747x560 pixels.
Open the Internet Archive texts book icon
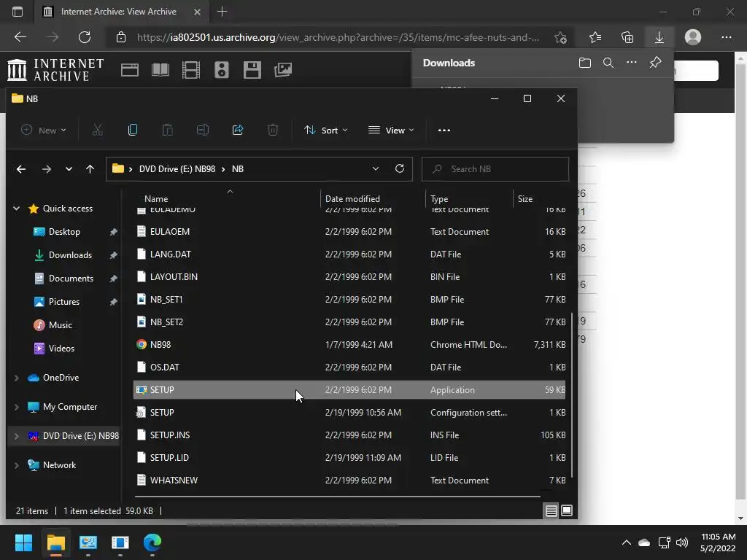pos(160,70)
